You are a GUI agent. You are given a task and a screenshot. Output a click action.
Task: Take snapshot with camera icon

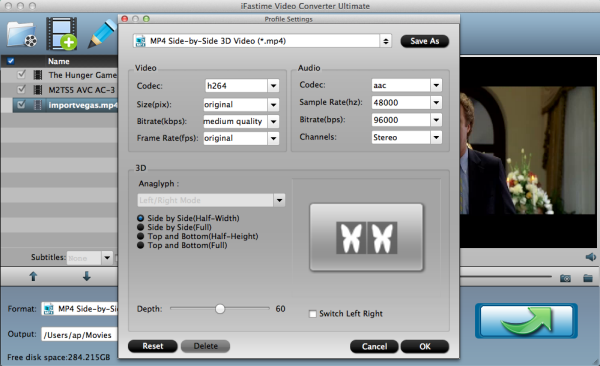click(565, 278)
